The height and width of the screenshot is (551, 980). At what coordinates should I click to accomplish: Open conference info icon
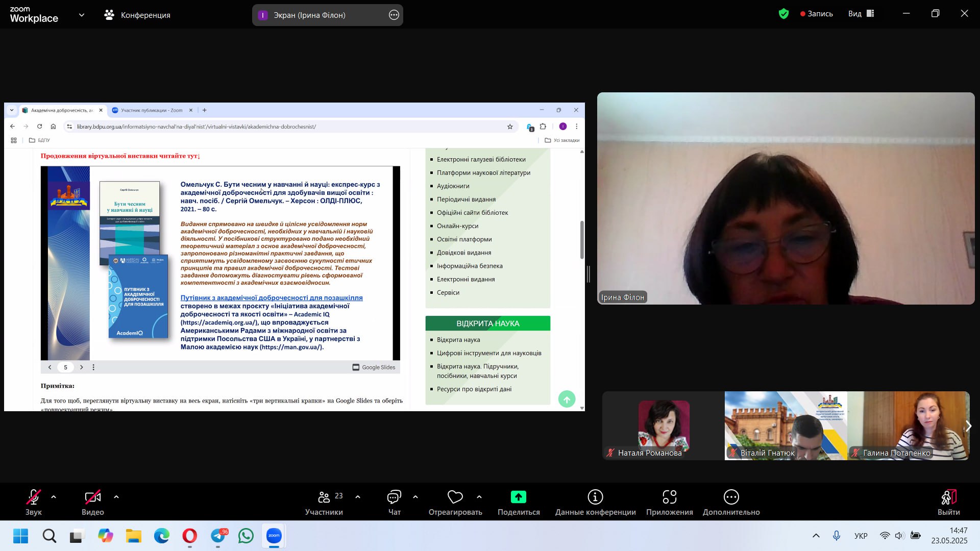point(595,497)
